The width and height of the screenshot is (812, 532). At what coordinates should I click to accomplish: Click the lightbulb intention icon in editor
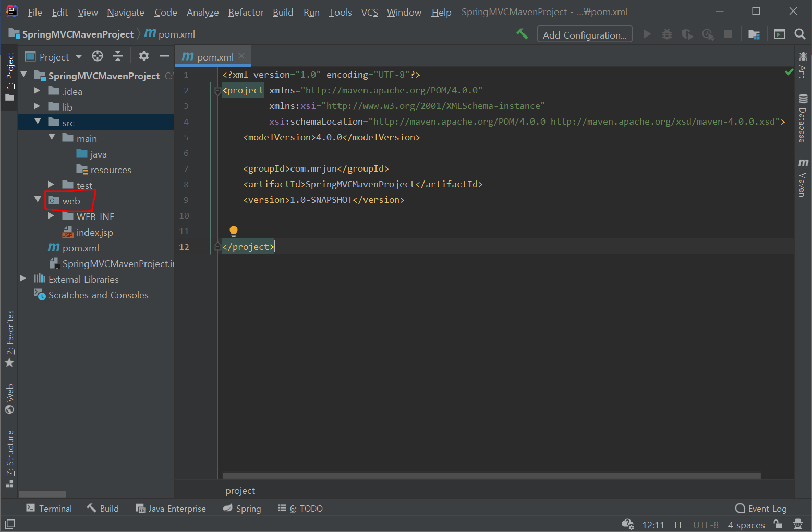pos(234,231)
